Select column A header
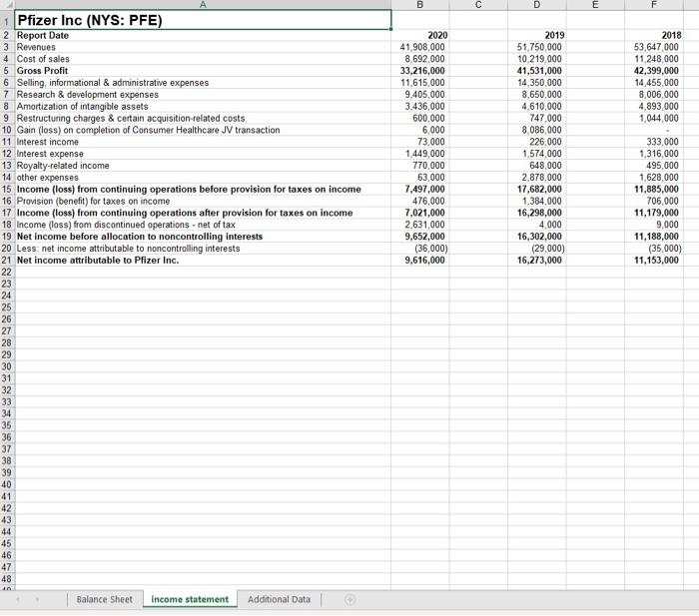The width and height of the screenshot is (699, 616). tap(203, 5)
